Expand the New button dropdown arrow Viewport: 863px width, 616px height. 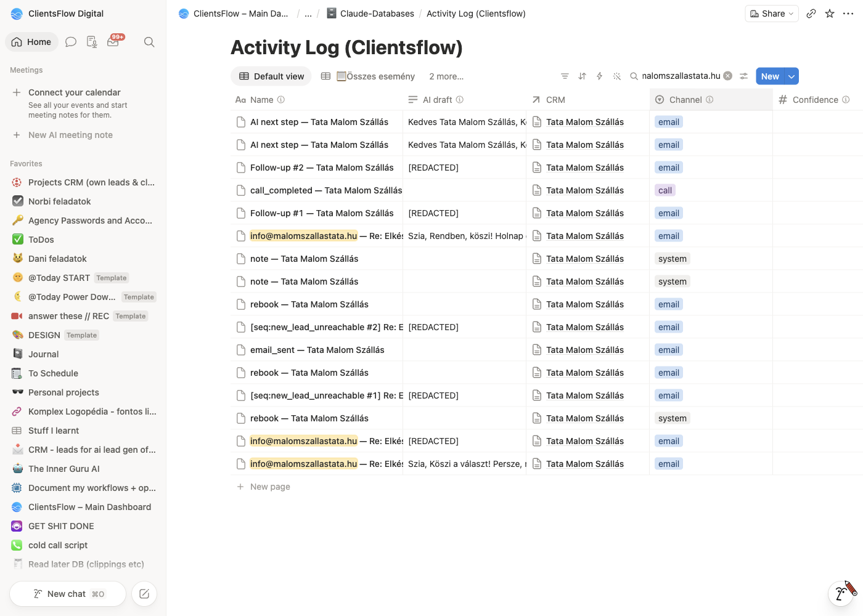791,76
